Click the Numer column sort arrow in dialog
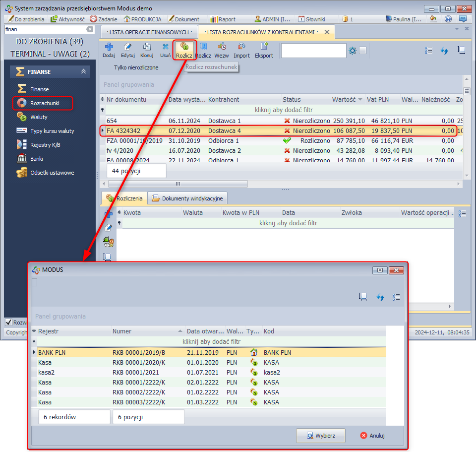Viewport: 476px width, 452px height. coord(180,331)
